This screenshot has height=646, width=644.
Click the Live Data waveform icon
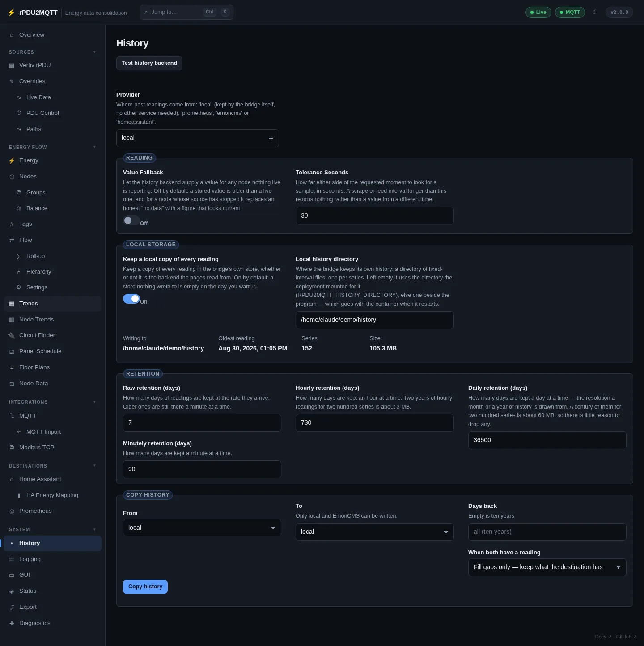19,97
